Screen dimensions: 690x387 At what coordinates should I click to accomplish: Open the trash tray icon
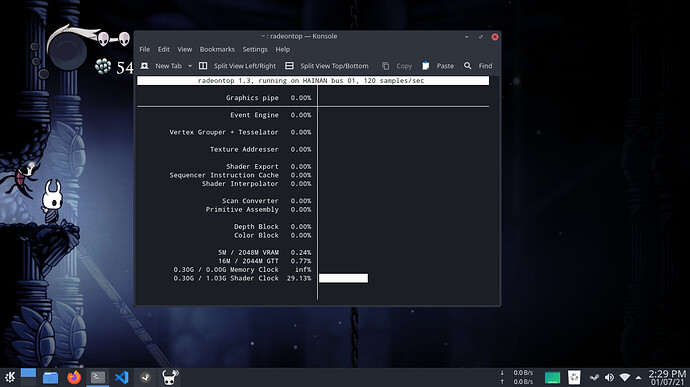(574, 377)
